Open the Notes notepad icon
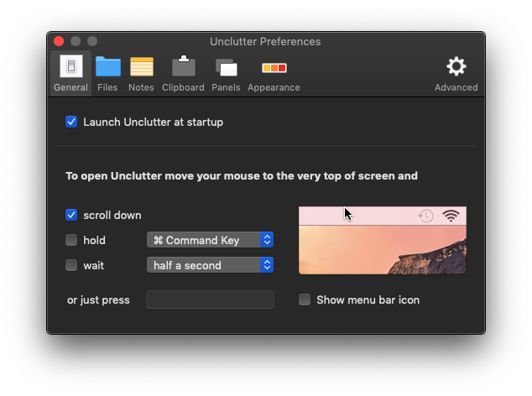The image size is (532, 396). [142, 66]
